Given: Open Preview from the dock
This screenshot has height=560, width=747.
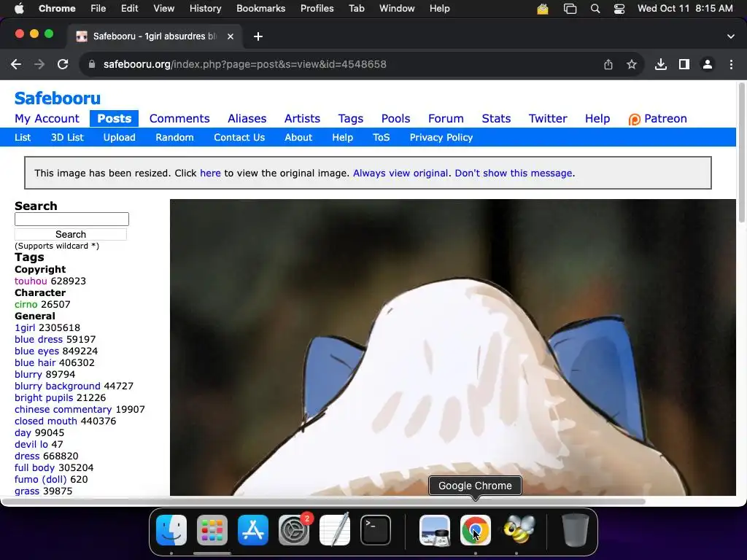Looking at the screenshot, I should 435,529.
